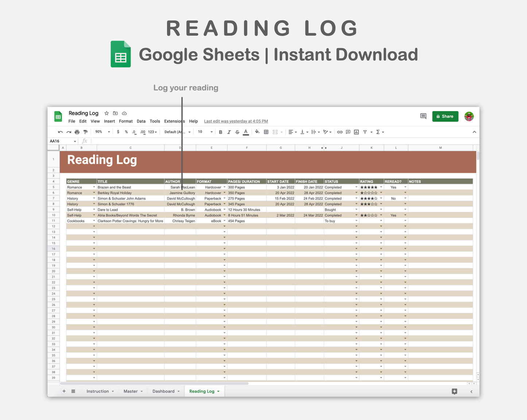This screenshot has height=420, width=527.
Task: Click the Undo icon
Action: pos(61,132)
